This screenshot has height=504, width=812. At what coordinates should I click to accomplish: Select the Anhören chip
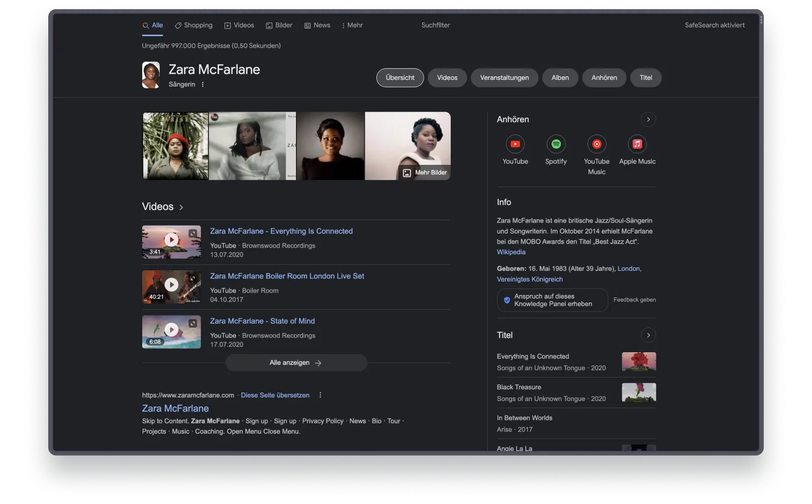[x=604, y=78]
